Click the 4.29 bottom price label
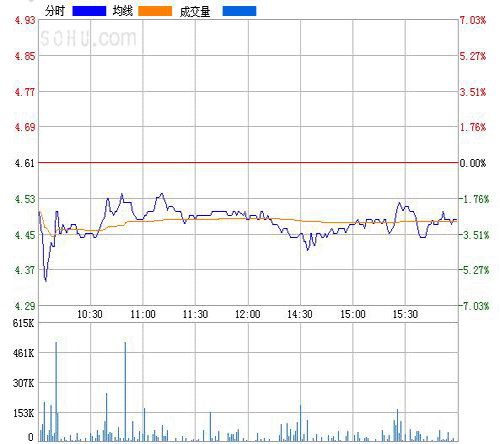 click(25, 306)
